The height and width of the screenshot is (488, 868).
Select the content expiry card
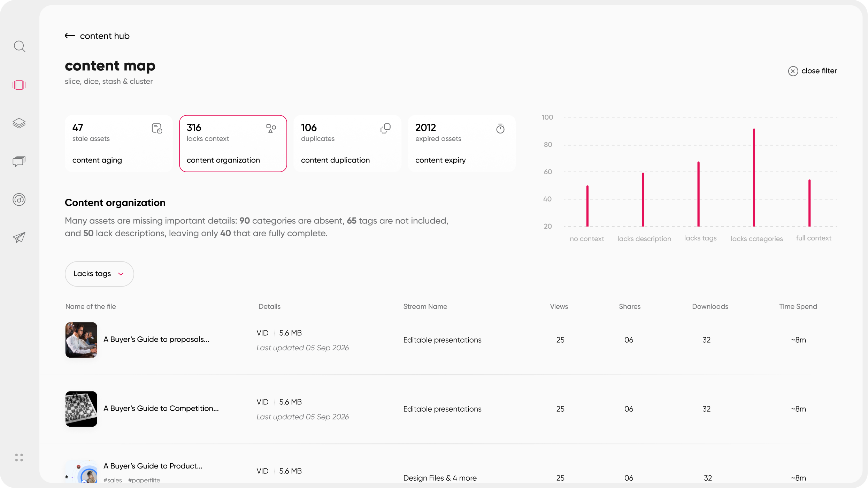(462, 144)
